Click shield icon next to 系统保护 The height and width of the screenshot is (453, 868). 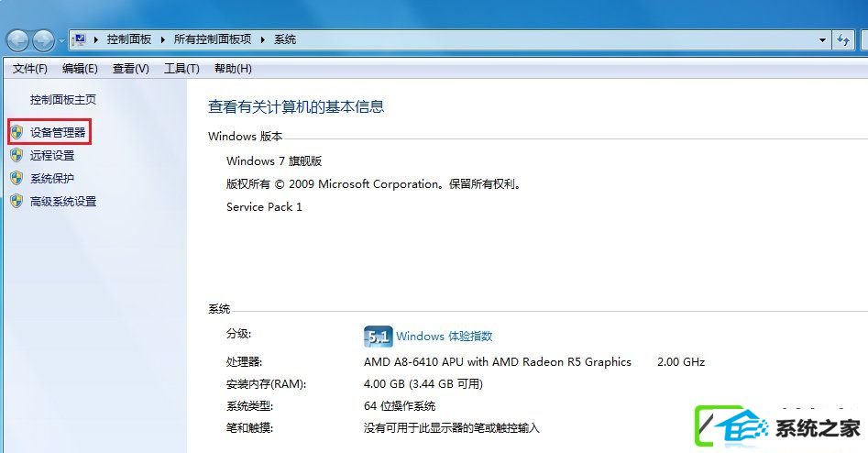(x=16, y=178)
